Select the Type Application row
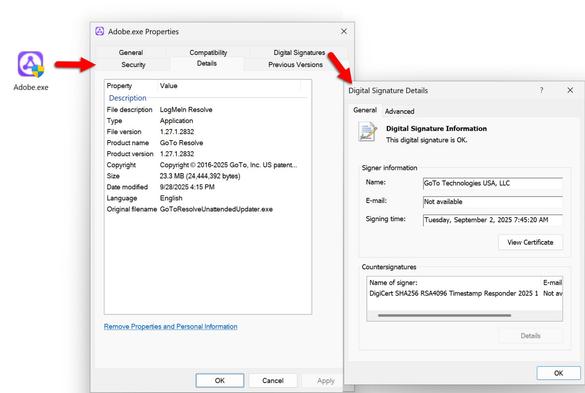The height and width of the screenshot is (393, 585). tap(208, 121)
